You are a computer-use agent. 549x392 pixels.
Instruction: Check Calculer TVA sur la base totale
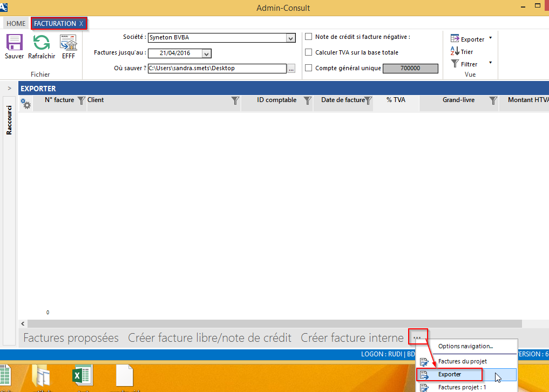coord(309,52)
